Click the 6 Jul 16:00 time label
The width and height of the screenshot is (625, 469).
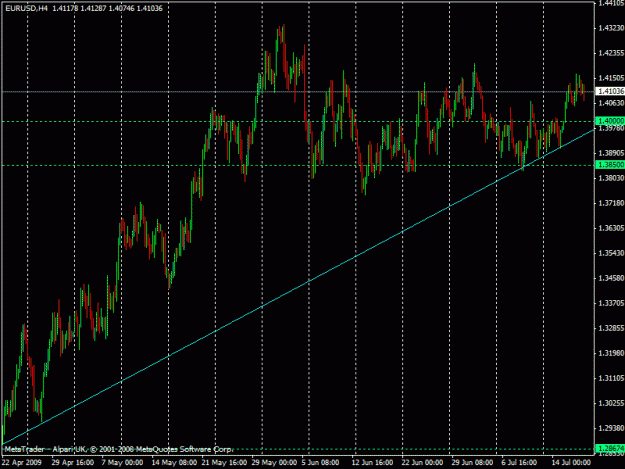(x=519, y=463)
